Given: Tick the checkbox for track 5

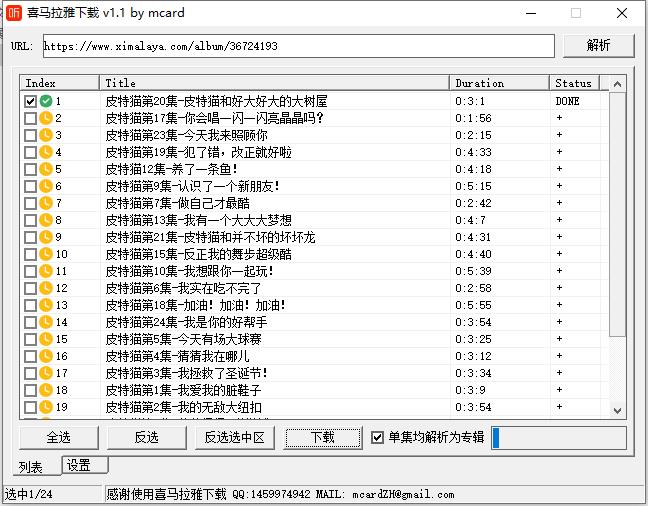Looking at the screenshot, I should coord(30,169).
